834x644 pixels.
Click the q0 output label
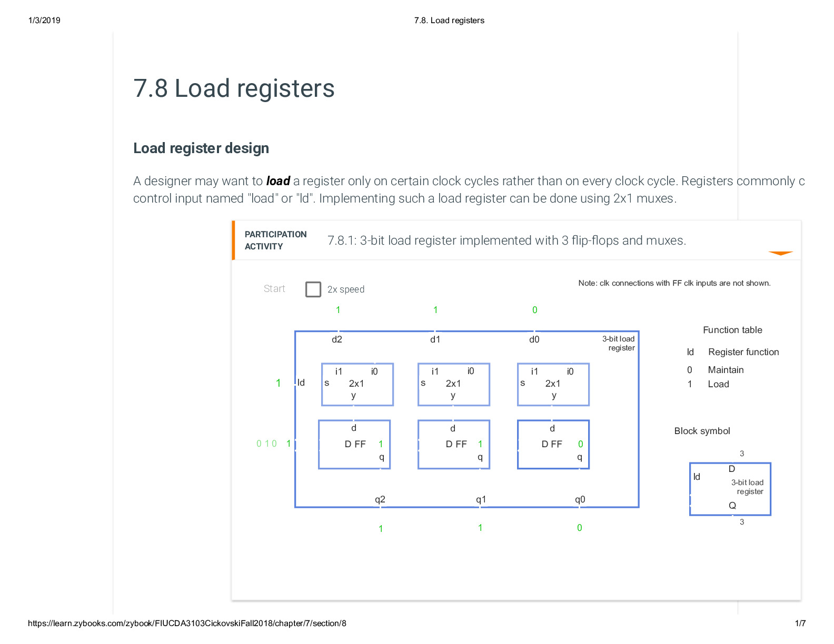coord(580,499)
